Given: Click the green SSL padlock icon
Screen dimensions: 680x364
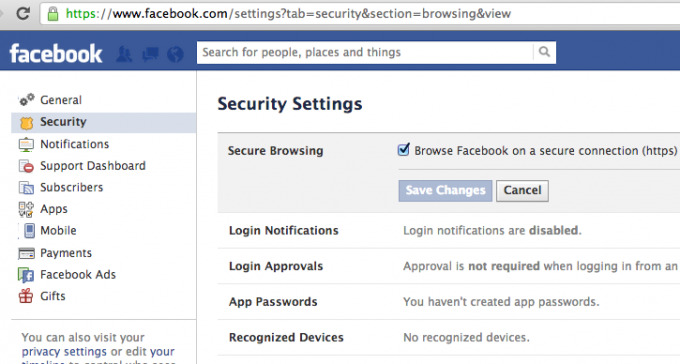Looking at the screenshot, I should click(53, 14).
